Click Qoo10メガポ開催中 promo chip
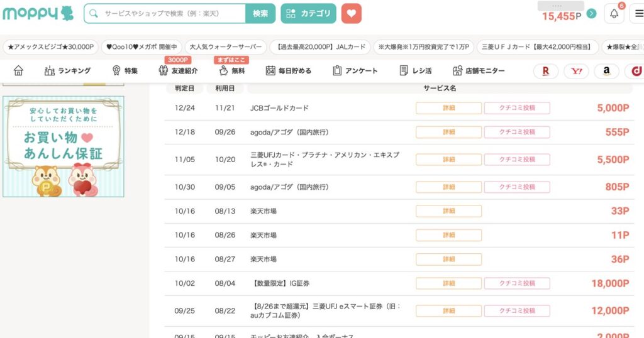The image size is (644, 338). (x=142, y=46)
